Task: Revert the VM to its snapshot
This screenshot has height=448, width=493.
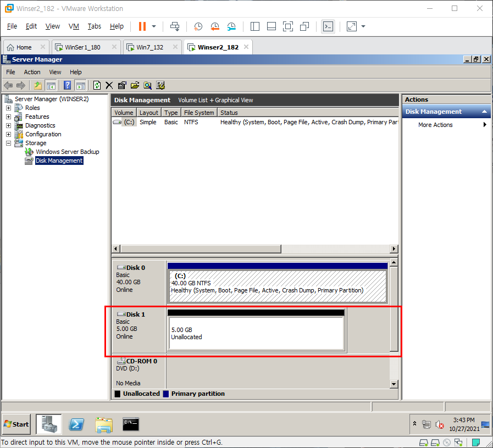Action: pos(215,26)
